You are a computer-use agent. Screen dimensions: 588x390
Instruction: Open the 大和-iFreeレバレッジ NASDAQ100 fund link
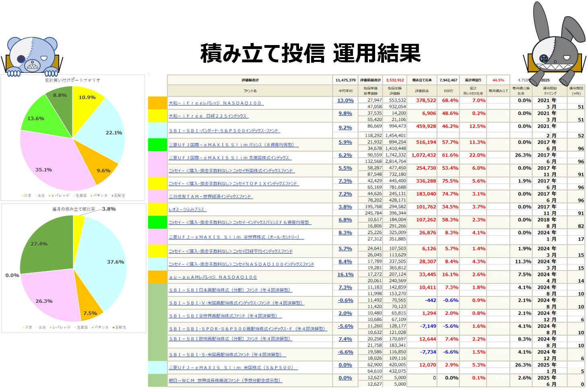click(216, 103)
